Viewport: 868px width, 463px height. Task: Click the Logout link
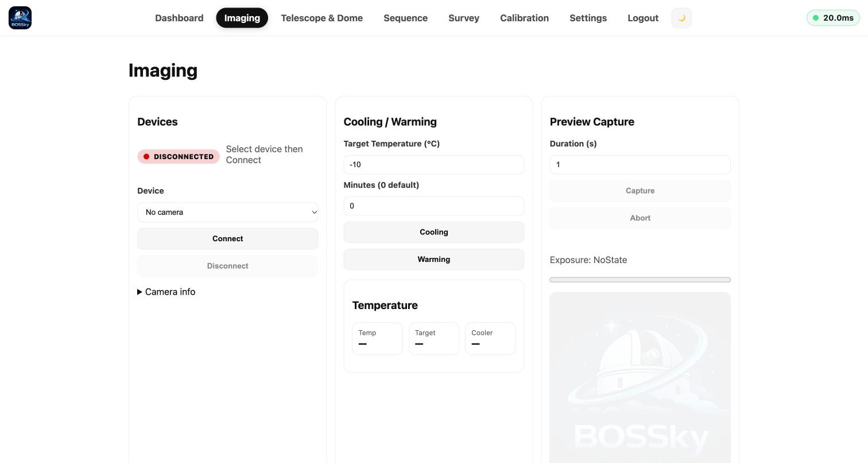point(643,18)
